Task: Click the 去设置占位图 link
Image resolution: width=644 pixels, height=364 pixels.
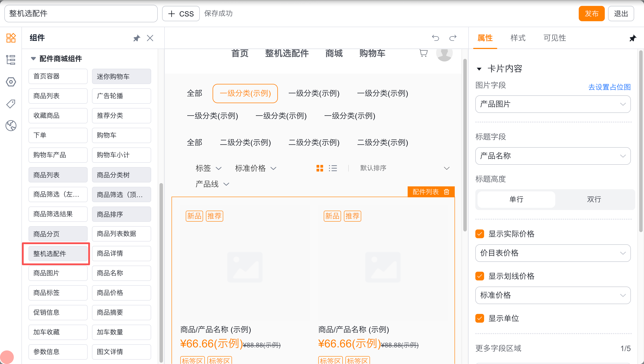Action: click(609, 87)
